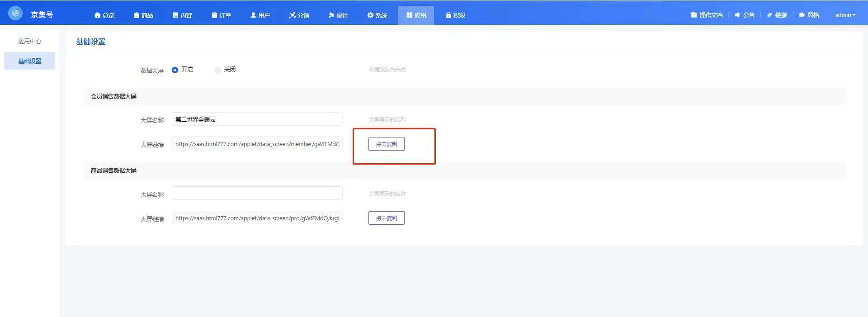Copy the member data screen link
868x317 pixels.
pyautogui.click(x=386, y=144)
